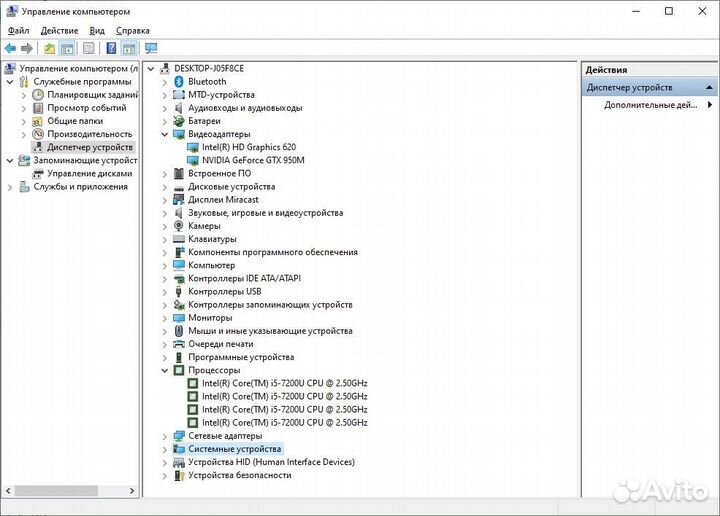The image size is (720, 516).
Task: Click the Компоненты программного обеспечения icon
Action: (x=179, y=252)
